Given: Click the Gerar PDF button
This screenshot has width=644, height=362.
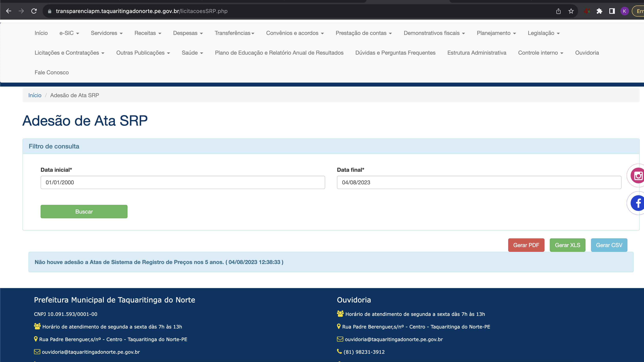Looking at the screenshot, I should tap(526, 245).
